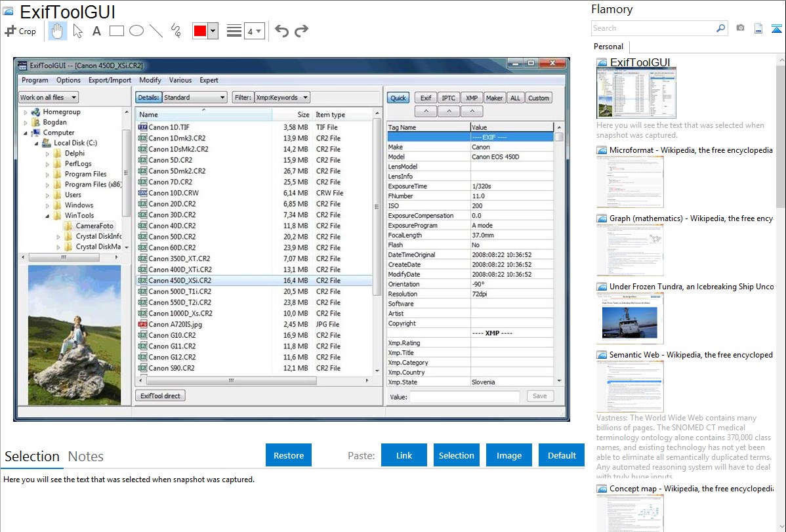Choose the arrow pointer tool
Viewport: 786px width, 532px height.
pos(77,31)
